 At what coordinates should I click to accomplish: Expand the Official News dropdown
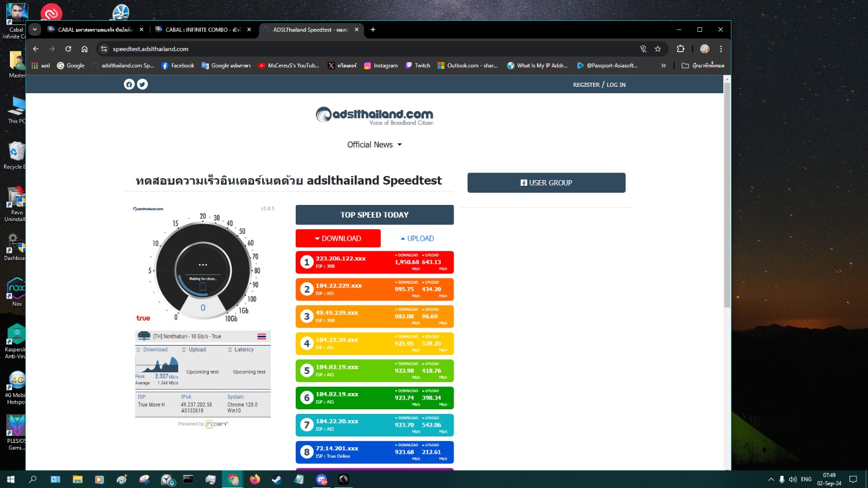click(374, 145)
